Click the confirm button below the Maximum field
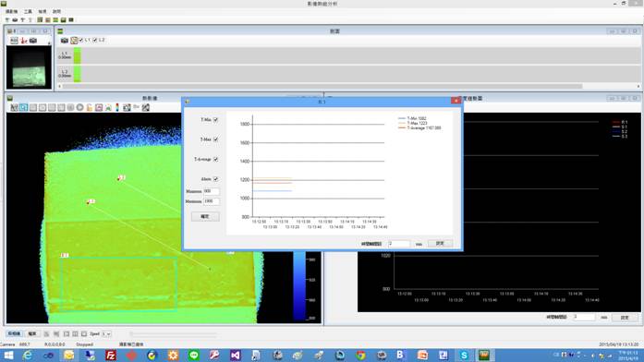Screen dimensions: 644x362 (x=205, y=217)
